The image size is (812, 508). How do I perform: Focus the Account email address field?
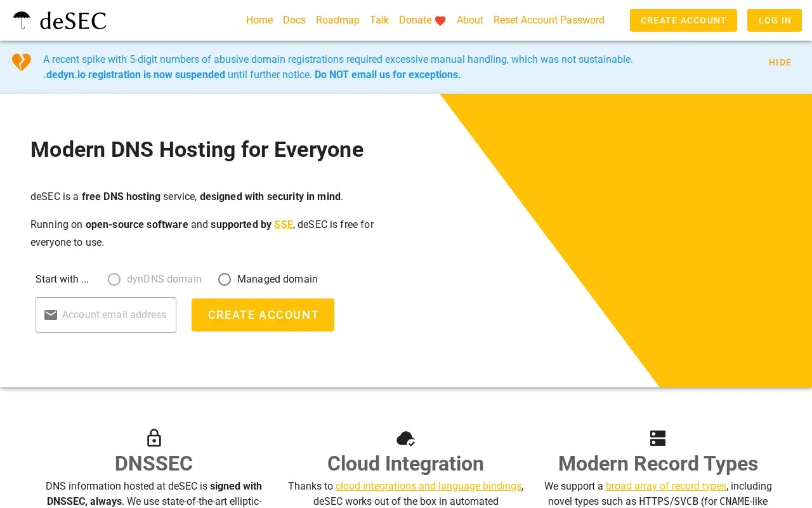coord(106,315)
